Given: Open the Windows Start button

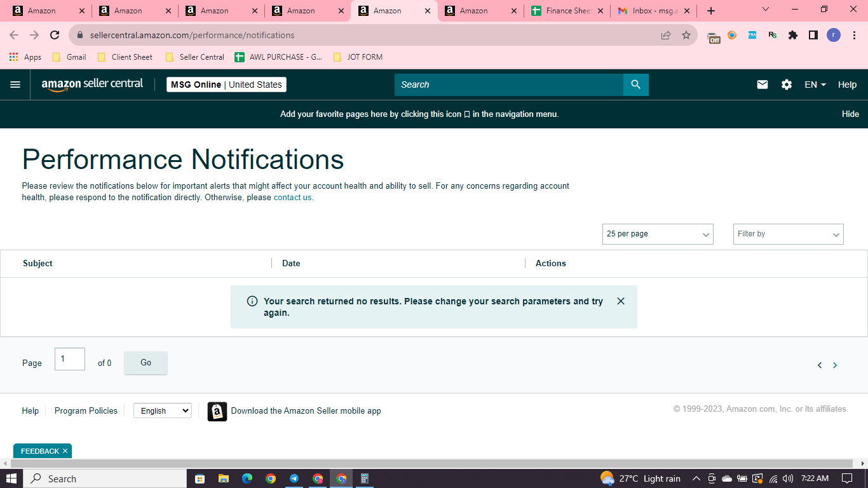Looking at the screenshot, I should click(11, 478).
